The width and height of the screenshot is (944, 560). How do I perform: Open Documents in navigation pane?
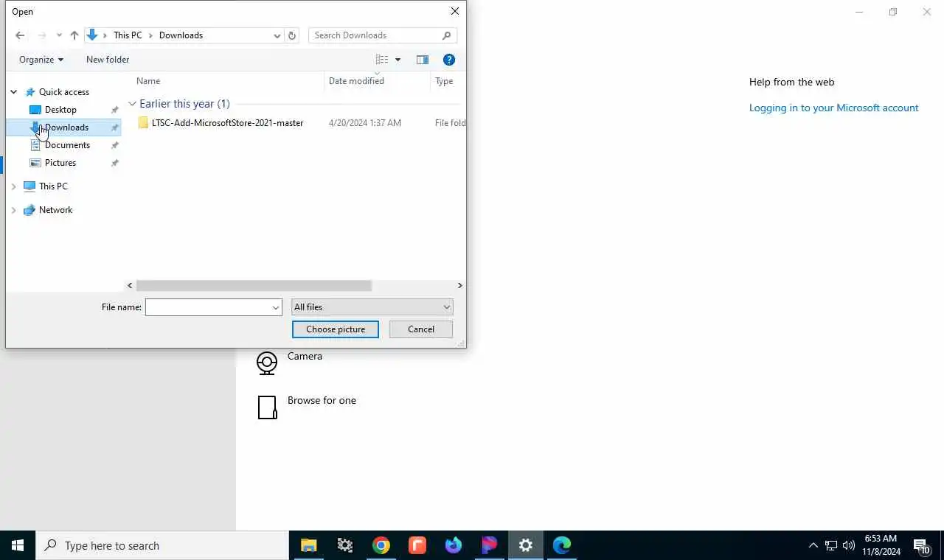(67, 145)
